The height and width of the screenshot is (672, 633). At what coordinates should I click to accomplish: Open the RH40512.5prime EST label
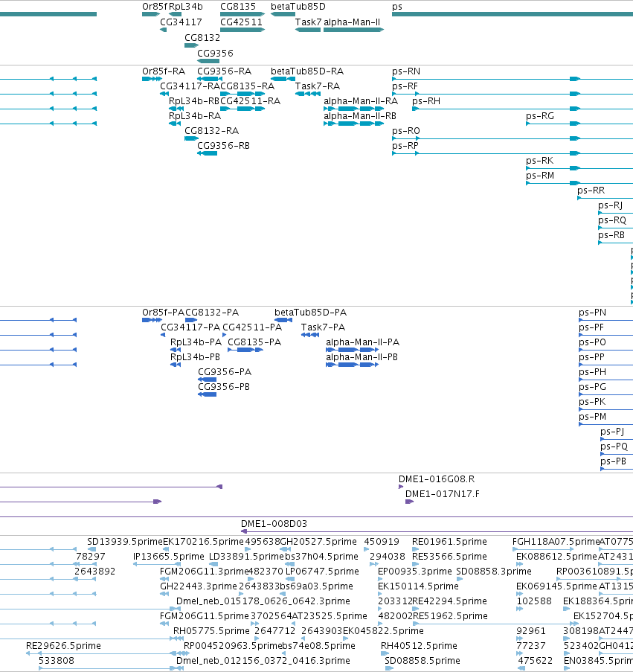419,646
